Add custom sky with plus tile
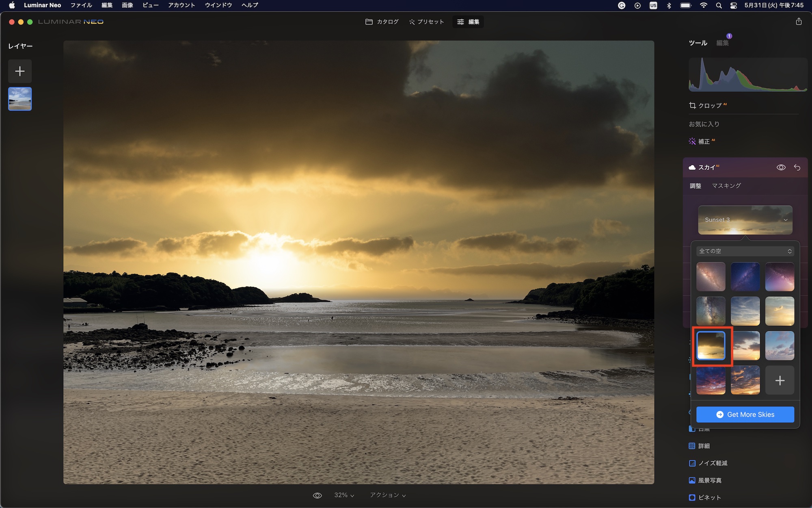The image size is (812, 508). pyautogui.click(x=780, y=380)
